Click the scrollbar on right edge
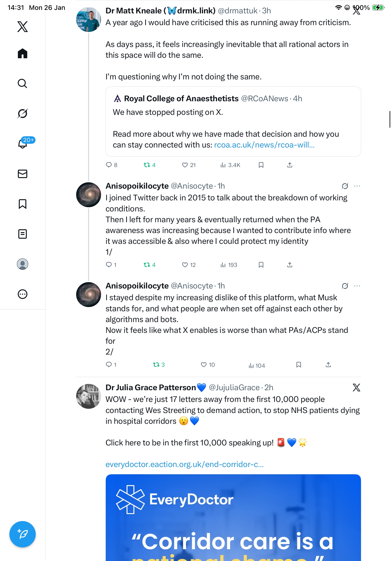 (x=390, y=119)
